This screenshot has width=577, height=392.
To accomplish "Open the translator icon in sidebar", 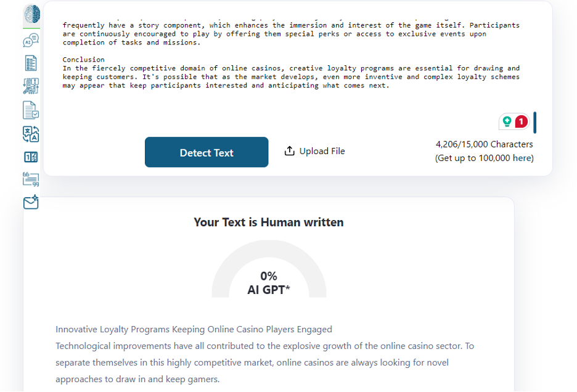I will point(31,134).
